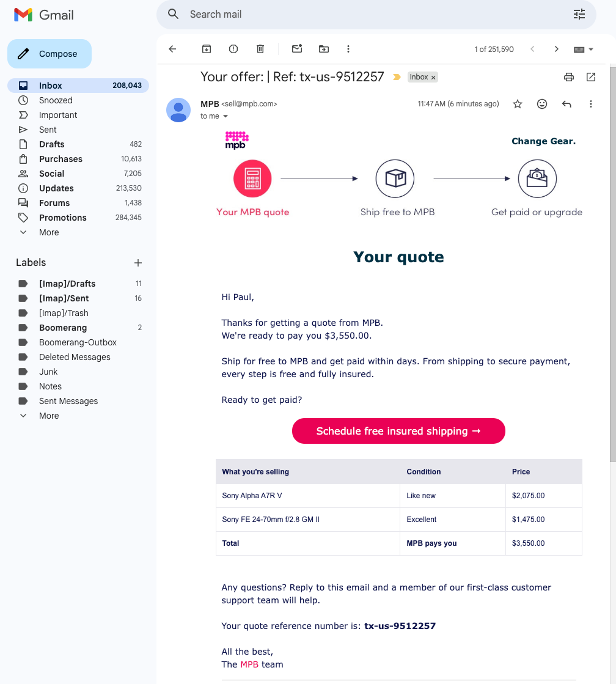Add an emoji reaction to the message

(542, 104)
